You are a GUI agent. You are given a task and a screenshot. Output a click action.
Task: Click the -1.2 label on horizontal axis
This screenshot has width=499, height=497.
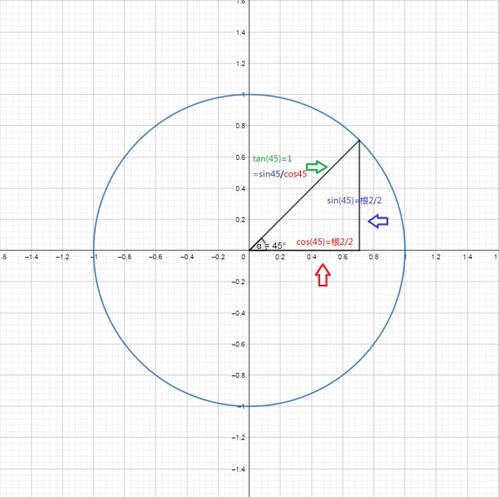(63, 257)
